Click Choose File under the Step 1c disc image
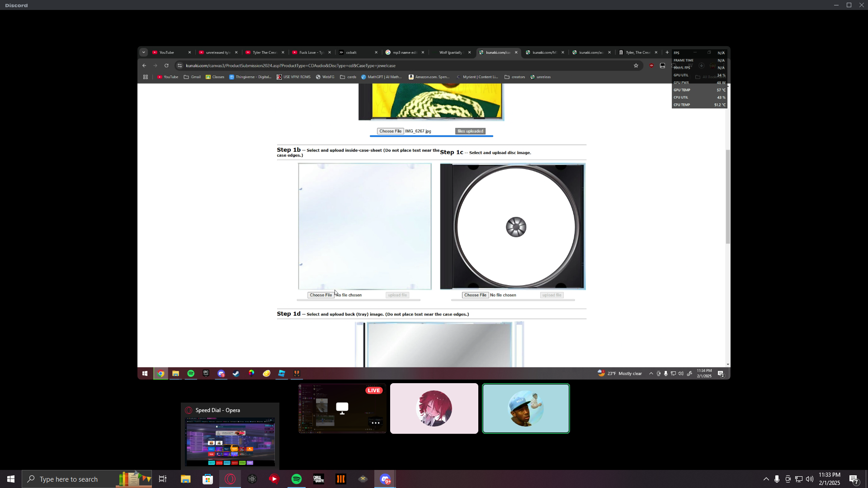868x488 pixels. coord(475,295)
